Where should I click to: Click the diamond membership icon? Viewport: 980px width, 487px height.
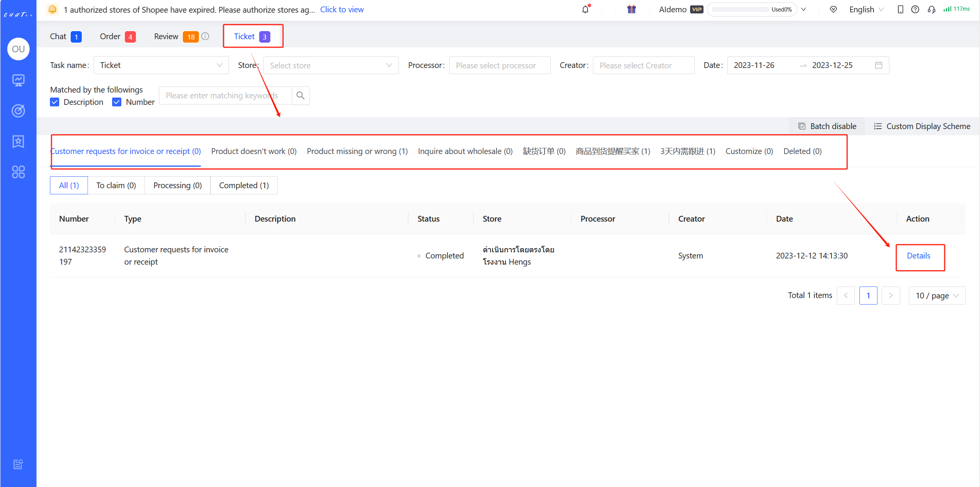coord(833,10)
